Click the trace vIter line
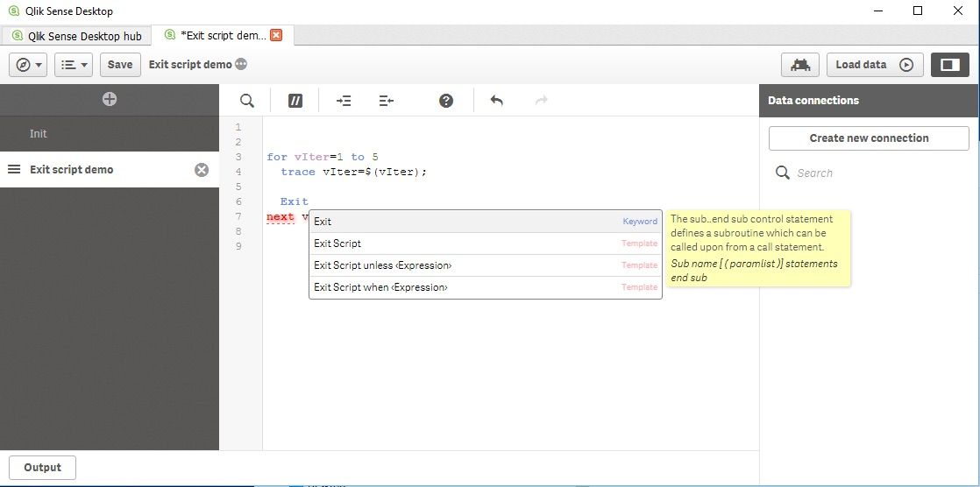Viewport: 980px width, 487px height. (354, 172)
